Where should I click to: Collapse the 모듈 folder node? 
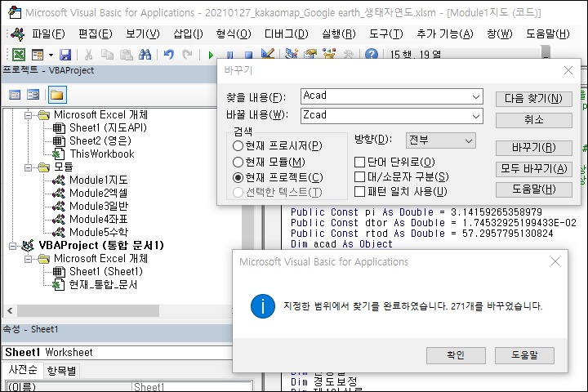point(28,167)
